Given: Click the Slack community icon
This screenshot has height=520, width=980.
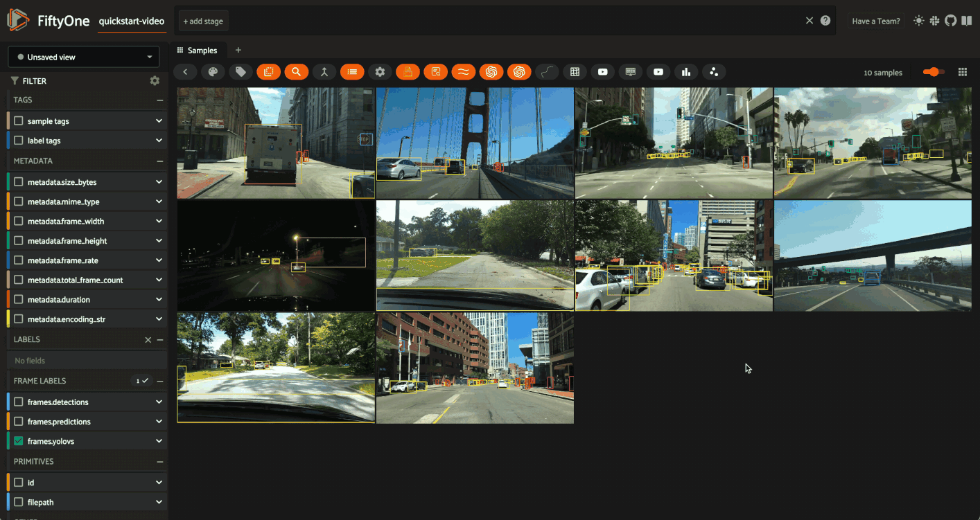Looking at the screenshot, I should [935, 21].
